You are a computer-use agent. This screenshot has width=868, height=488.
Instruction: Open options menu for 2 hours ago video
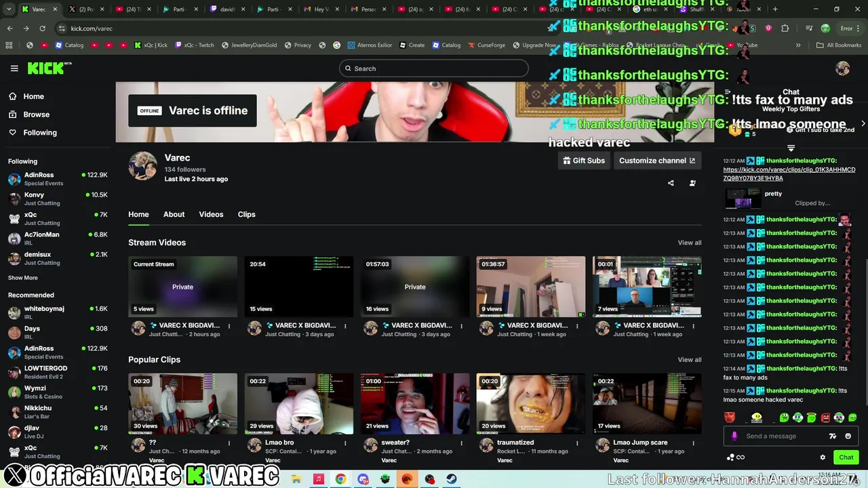pos(229,326)
